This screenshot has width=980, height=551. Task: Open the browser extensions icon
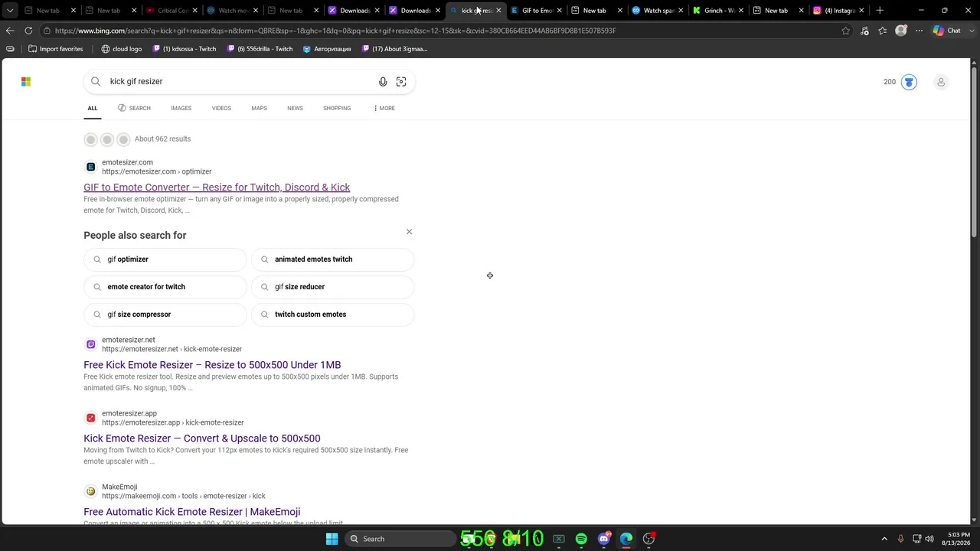pos(864,31)
